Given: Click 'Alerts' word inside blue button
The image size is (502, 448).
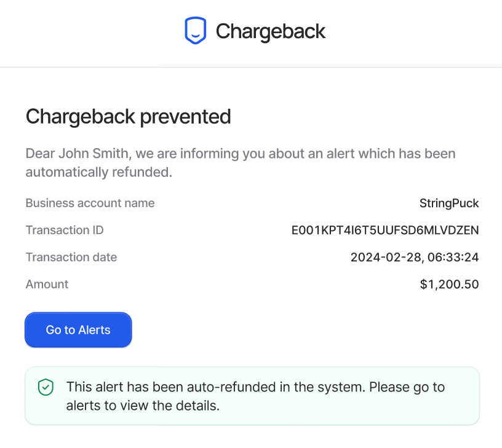Looking at the screenshot, I should (94, 330).
